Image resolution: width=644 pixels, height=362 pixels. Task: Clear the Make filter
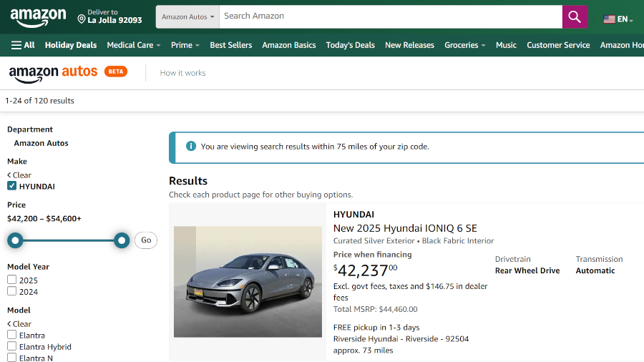19,175
